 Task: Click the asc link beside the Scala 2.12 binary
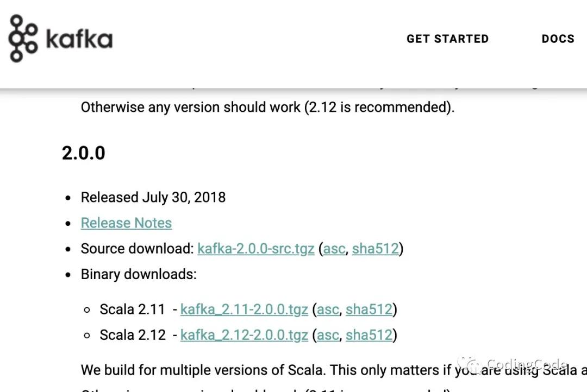click(327, 334)
